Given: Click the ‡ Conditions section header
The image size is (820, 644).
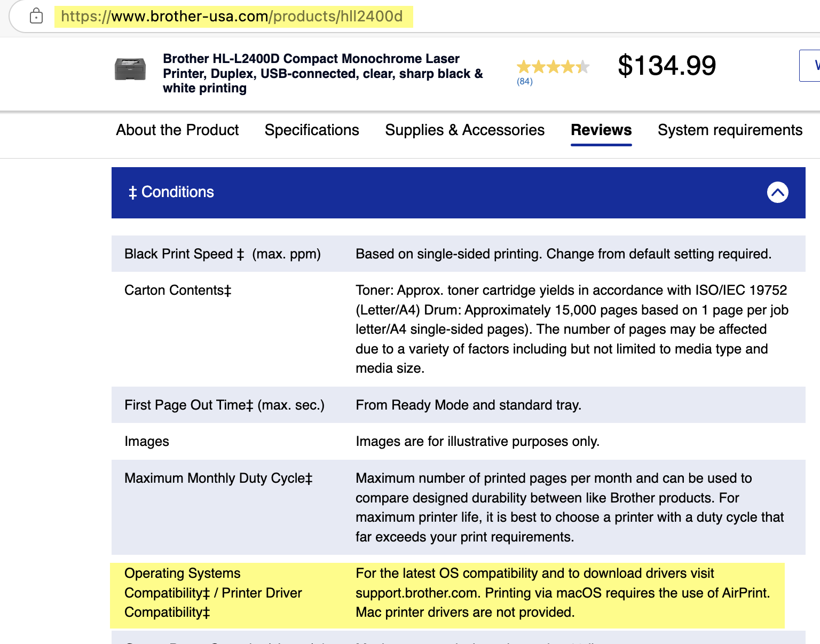Looking at the screenshot, I should coord(171,192).
